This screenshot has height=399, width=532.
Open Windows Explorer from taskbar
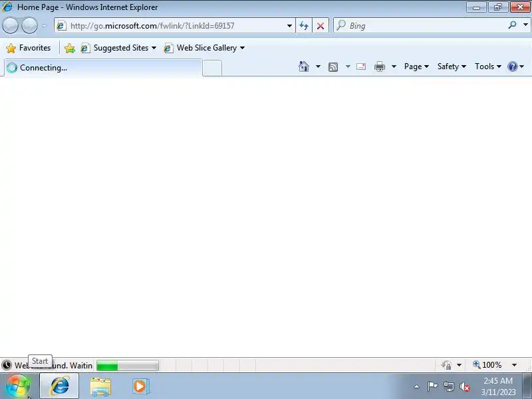(x=100, y=386)
